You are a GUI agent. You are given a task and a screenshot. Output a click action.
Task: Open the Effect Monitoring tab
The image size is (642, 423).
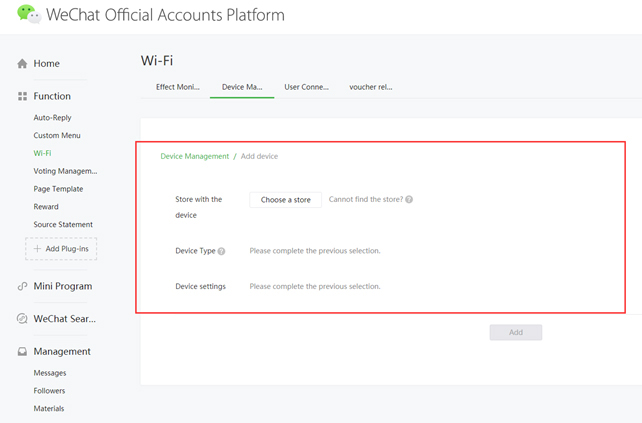pos(177,87)
